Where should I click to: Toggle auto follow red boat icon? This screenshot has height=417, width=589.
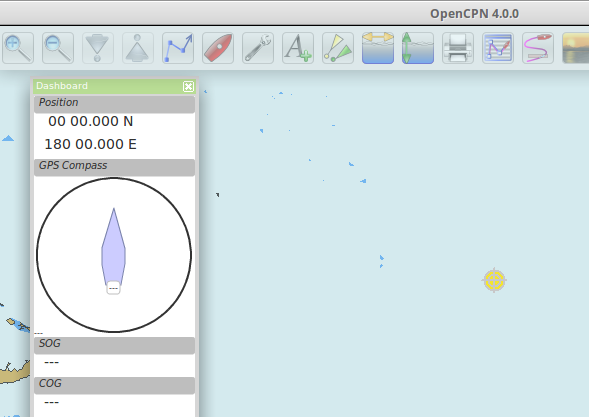click(x=218, y=48)
